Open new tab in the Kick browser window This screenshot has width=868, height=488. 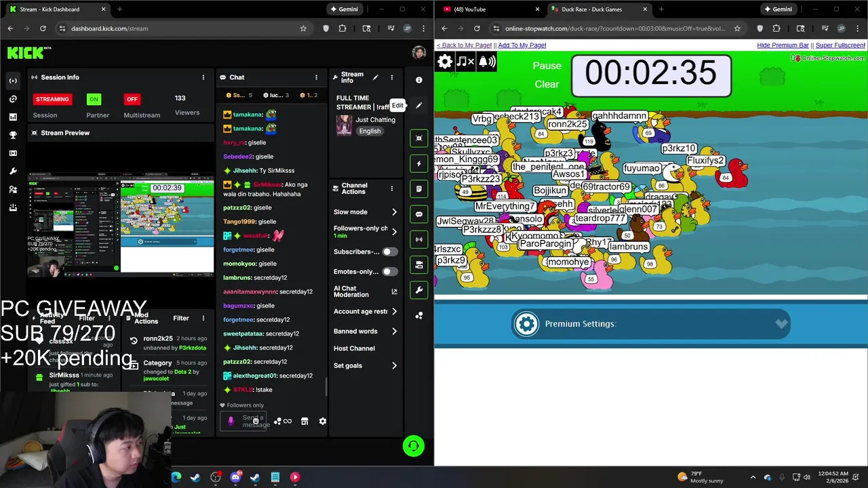click(x=119, y=9)
